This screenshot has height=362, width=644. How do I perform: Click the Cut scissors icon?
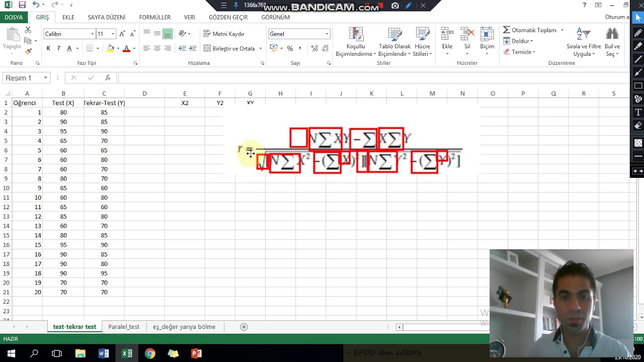tap(28, 30)
